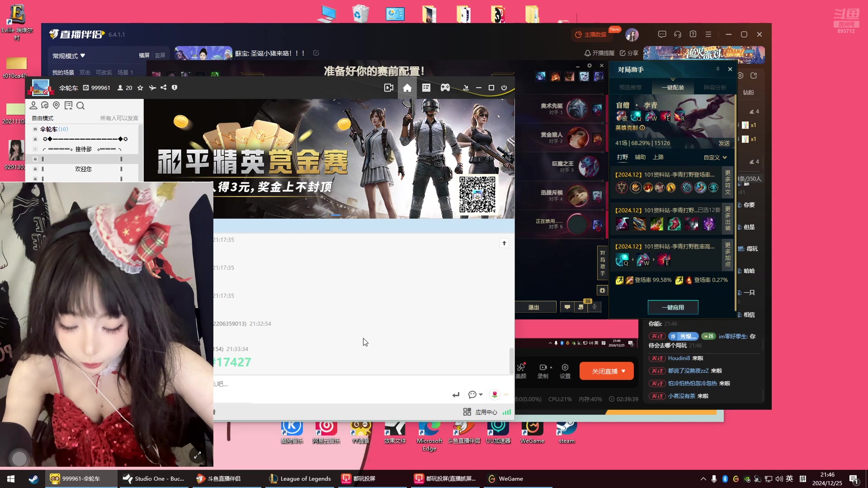Jump to the top with the chat up-arrow button
The image size is (868, 488).
[x=504, y=243]
